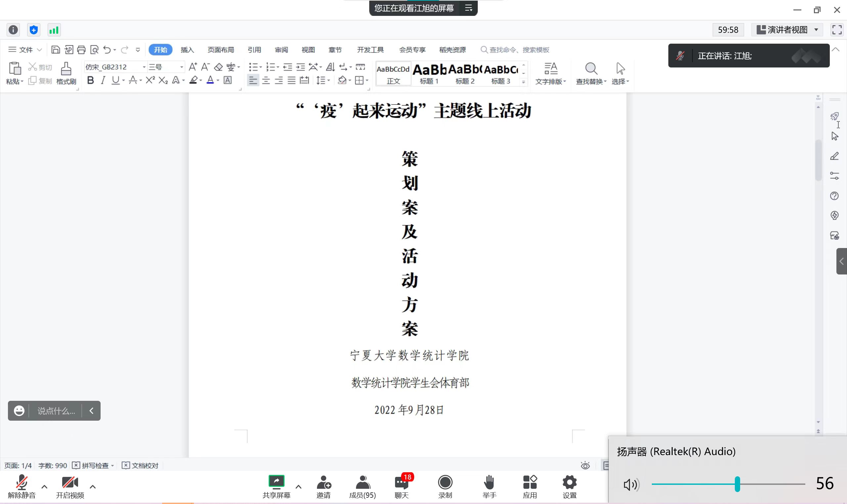Type in the say something field
This screenshot has height=504, width=847.
click(x=56, y=411)
